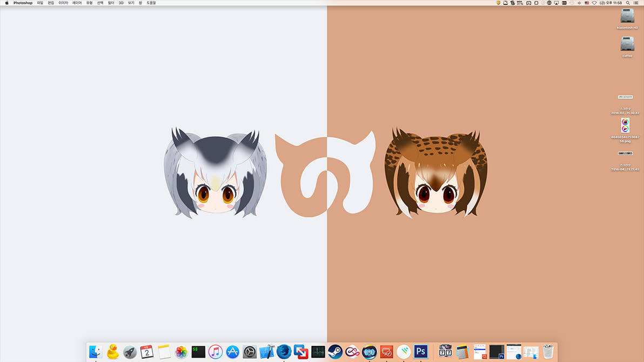Launch iTunes music app in Dock
The width and height of the screenshot is (644, 362).
[x=215, y=352]
